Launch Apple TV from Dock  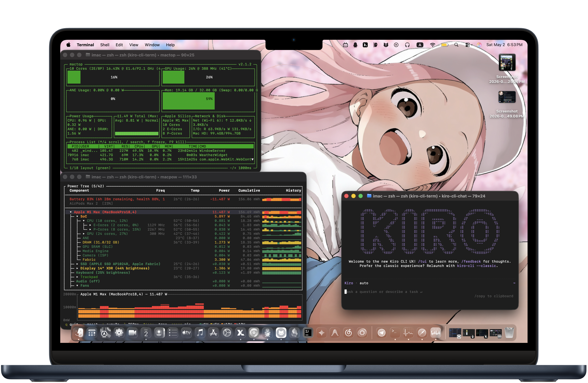pyautogui.click(x=186, y=333)
